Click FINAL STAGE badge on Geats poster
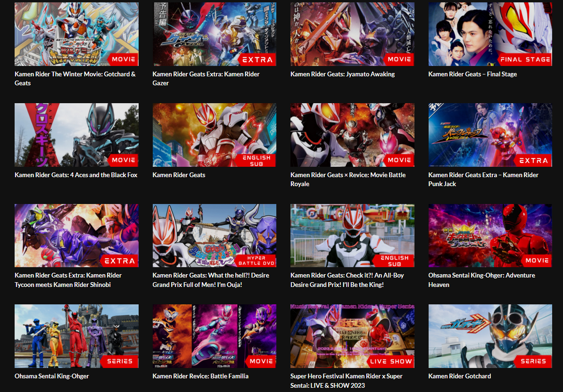563x392 pixels. point(525,59)
